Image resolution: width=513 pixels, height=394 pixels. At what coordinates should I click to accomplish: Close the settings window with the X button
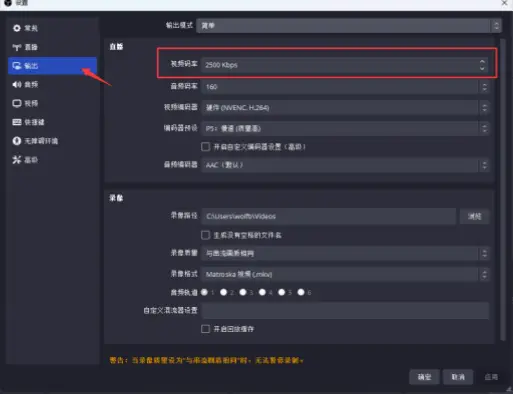(x=504, y=3)
